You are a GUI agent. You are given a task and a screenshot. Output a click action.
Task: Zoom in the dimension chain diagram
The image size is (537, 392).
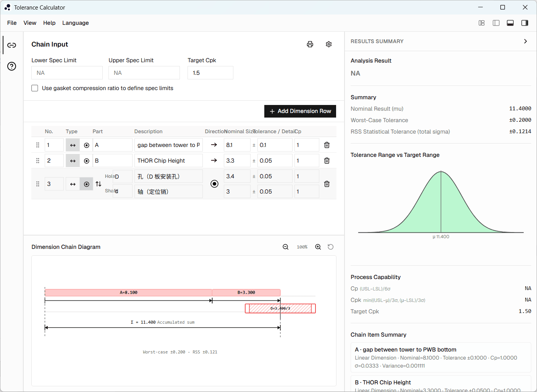[318, 247]
